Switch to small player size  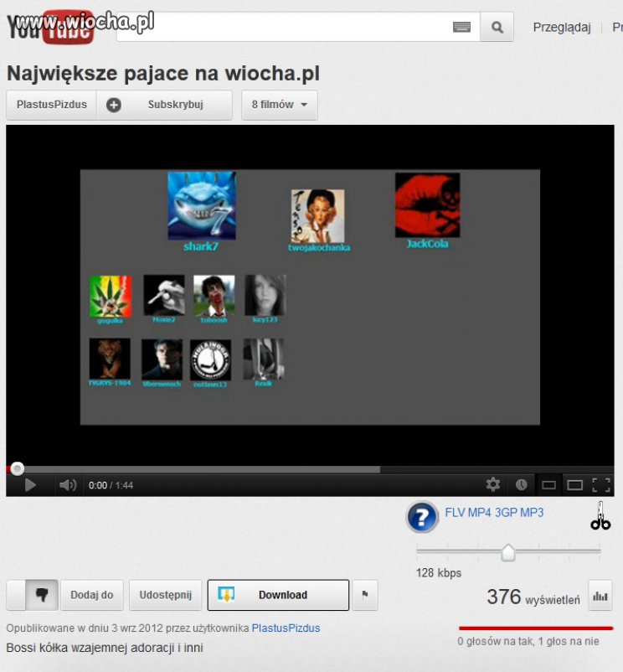point(548,485)
